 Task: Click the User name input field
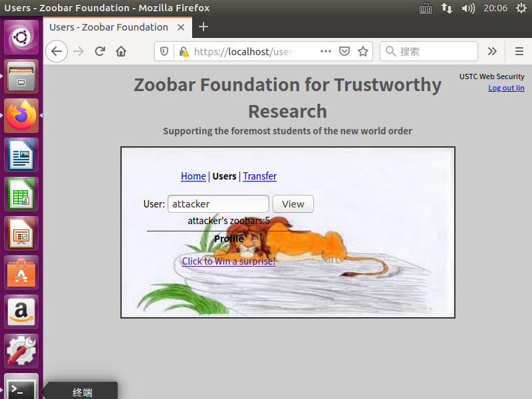coord(218,204)
